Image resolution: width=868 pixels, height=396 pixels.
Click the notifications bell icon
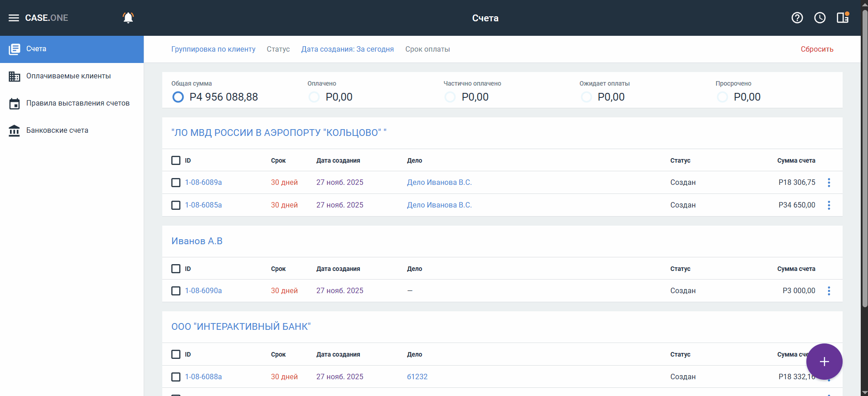128,18
